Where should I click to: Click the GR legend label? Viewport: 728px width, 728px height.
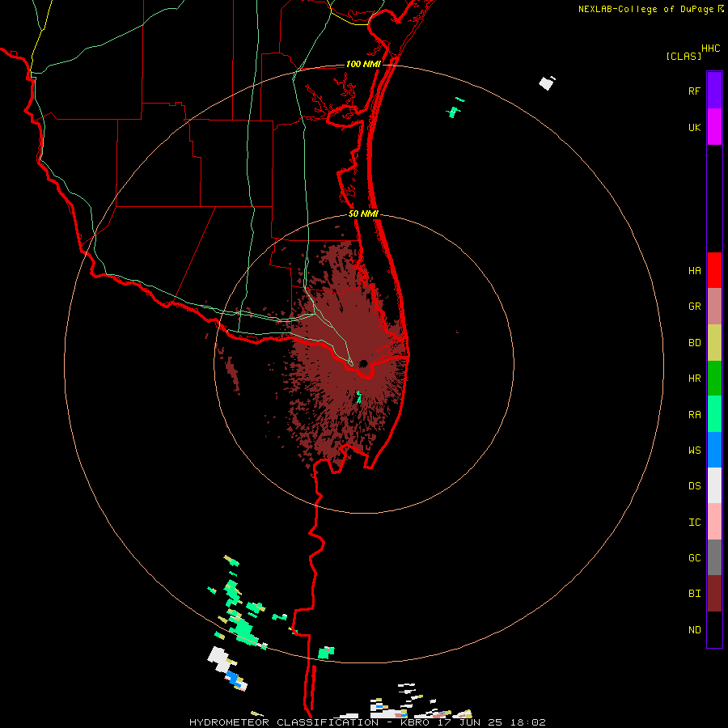[694, 307]
